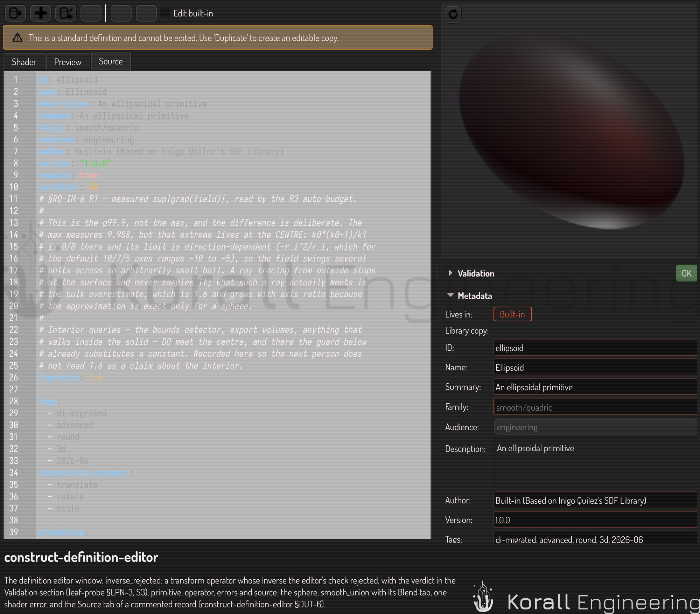700x614 pixels.
Task: Click the refresh preview icon
Action: coord(453,14)
